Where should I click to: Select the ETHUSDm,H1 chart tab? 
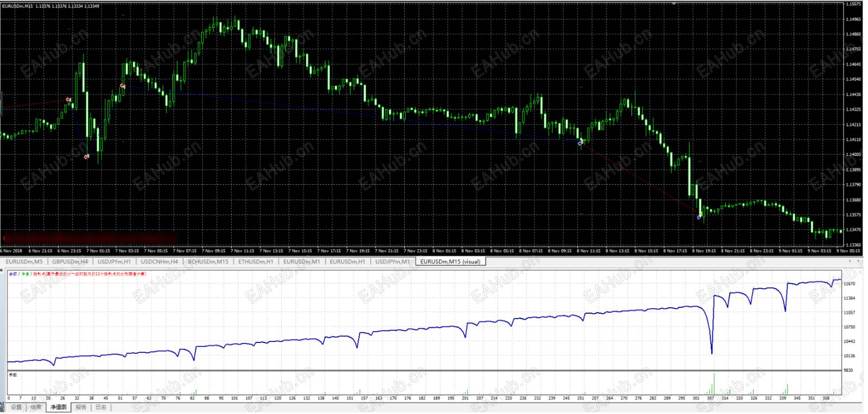pos(256,262)
